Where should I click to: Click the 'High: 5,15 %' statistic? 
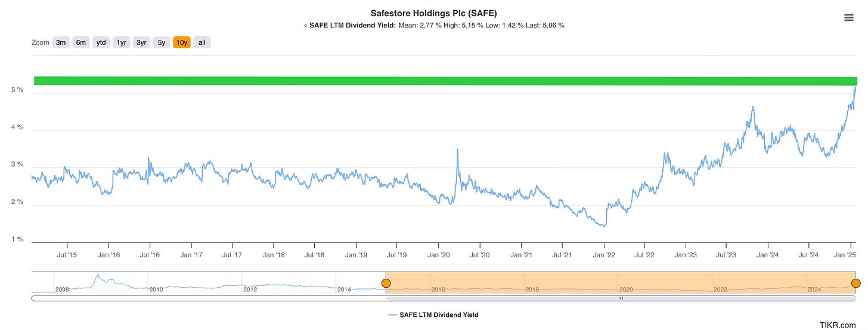click(463, 25)
